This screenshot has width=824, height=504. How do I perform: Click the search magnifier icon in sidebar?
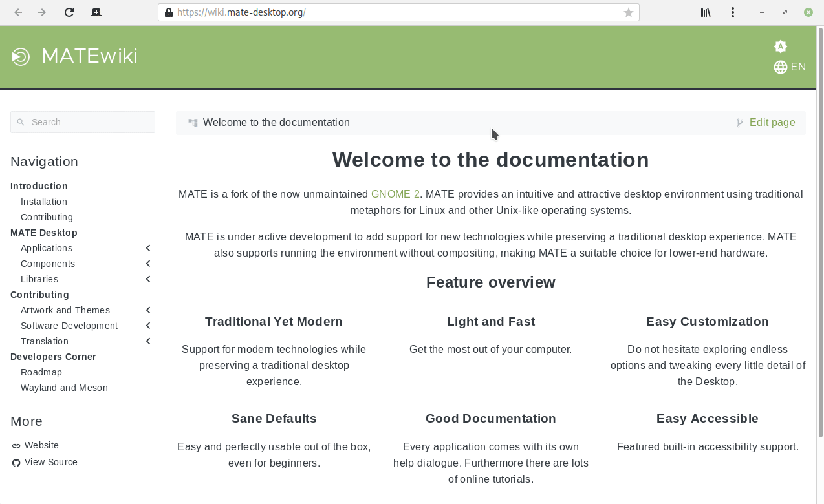20,122
